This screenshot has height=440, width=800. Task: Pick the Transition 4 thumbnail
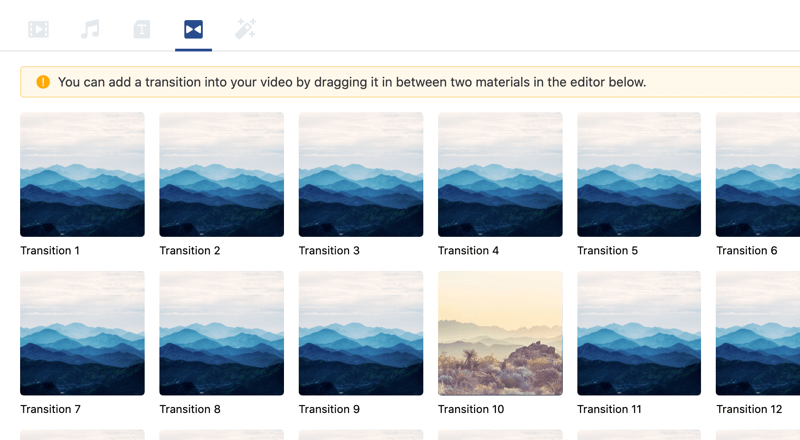(x=500, y=175)
